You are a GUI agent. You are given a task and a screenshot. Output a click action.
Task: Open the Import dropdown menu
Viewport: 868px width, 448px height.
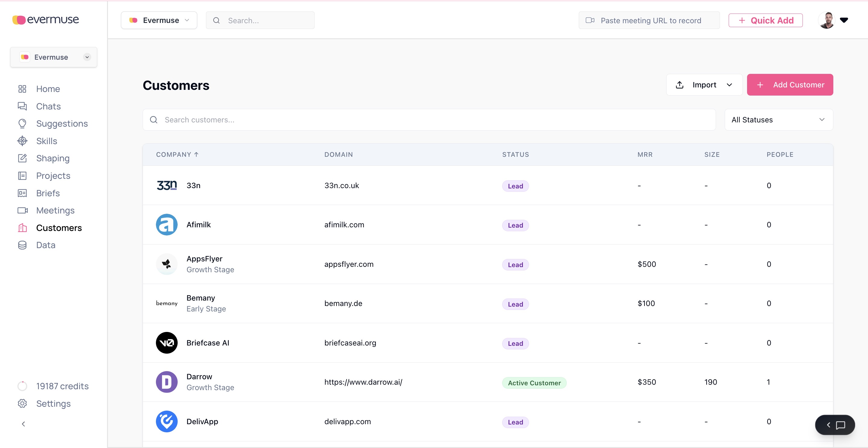[704, 85]
